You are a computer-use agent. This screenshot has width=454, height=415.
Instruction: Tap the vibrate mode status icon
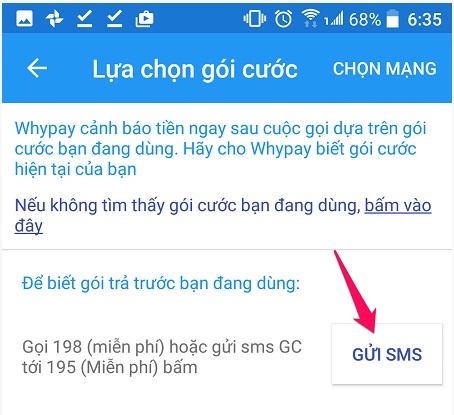(255, 18)
